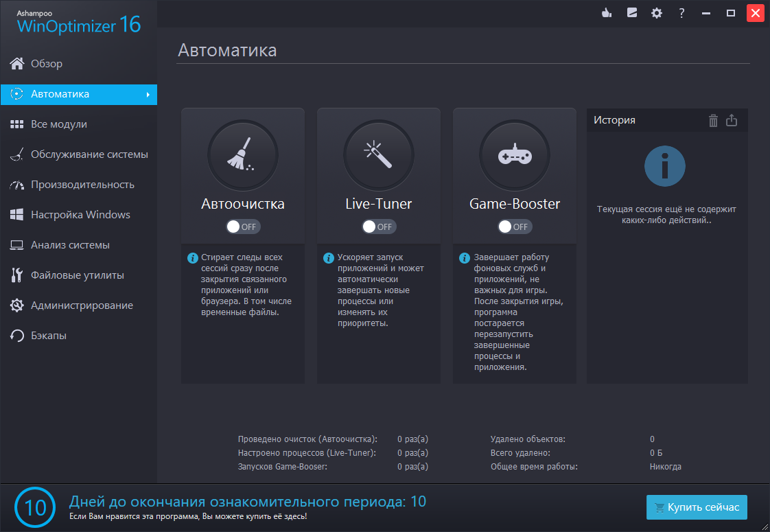
Task: Click the 'Никогда' value
Action: [x=666, y=467]
